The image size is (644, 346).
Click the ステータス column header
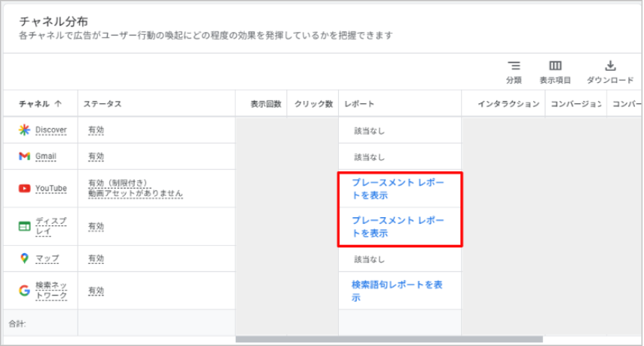pyautogui.click(x=102, y=103)
